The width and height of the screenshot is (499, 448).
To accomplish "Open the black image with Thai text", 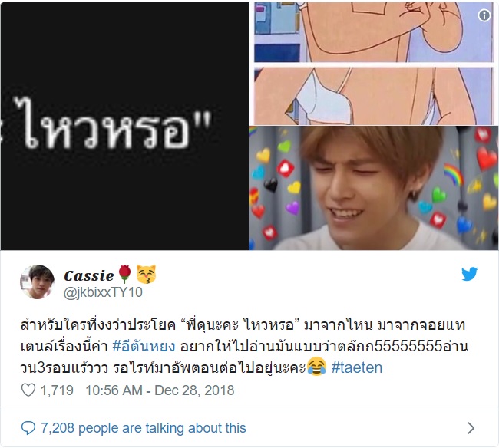I will [124, 126].
